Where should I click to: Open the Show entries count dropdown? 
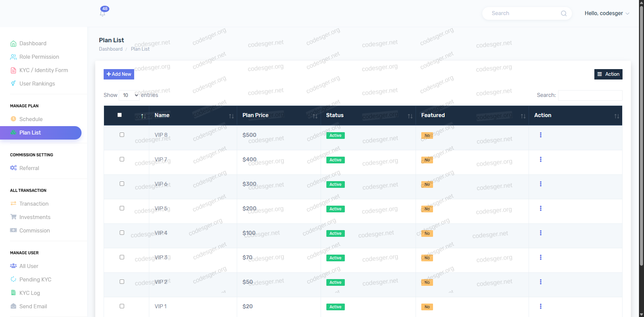pyautogui.click(x=129, y=95)
